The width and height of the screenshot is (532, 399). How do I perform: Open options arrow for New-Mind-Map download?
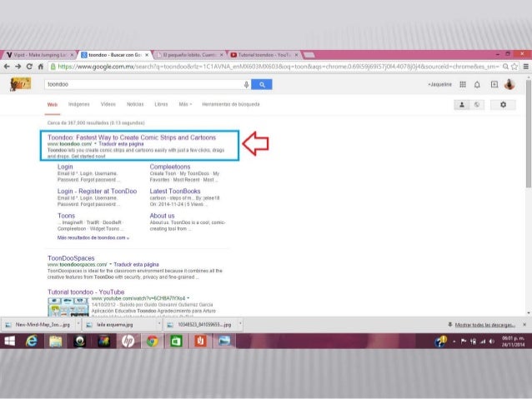coord(78,324)
